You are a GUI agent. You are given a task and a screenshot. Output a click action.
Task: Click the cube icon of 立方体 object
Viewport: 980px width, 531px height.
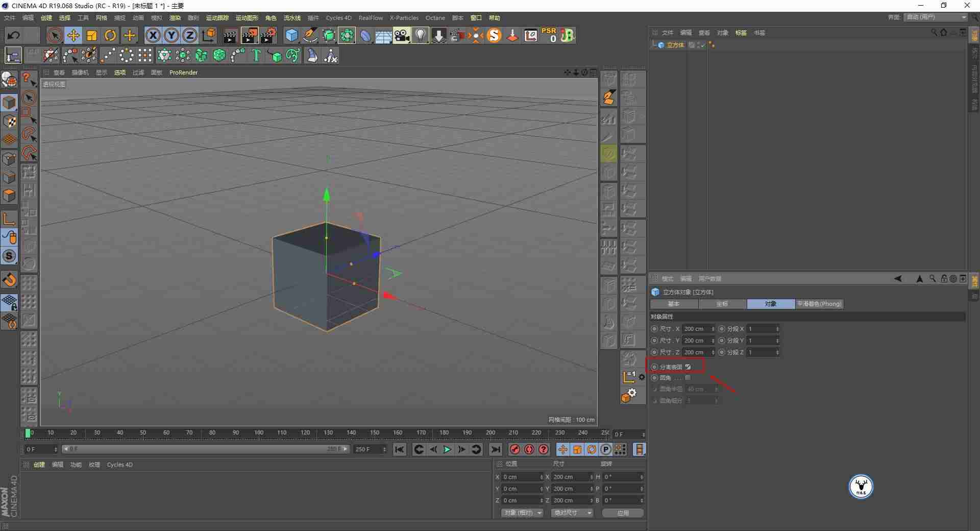tap(661, 45)
